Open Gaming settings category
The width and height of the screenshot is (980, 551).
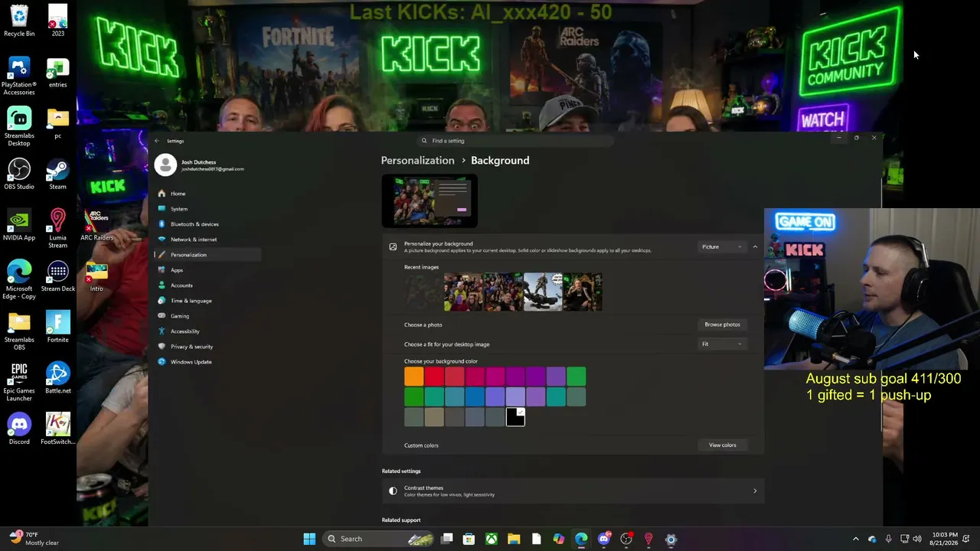pos(207,316)
